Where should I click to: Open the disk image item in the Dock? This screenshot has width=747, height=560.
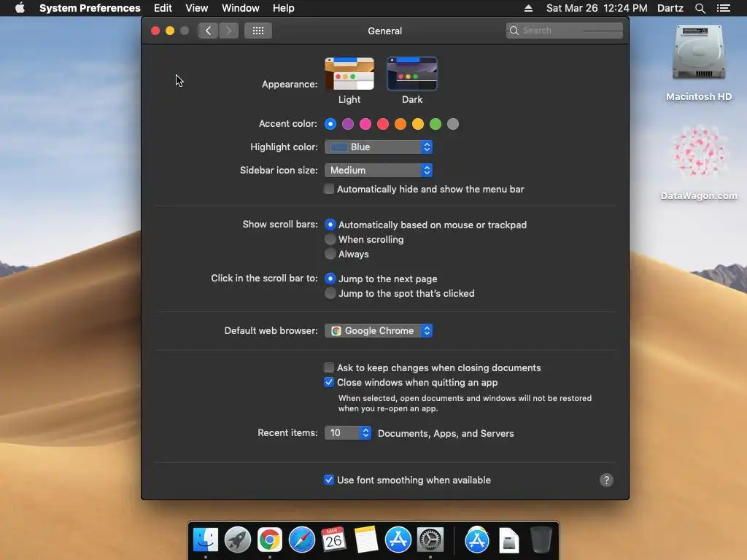tap(508, 540)
